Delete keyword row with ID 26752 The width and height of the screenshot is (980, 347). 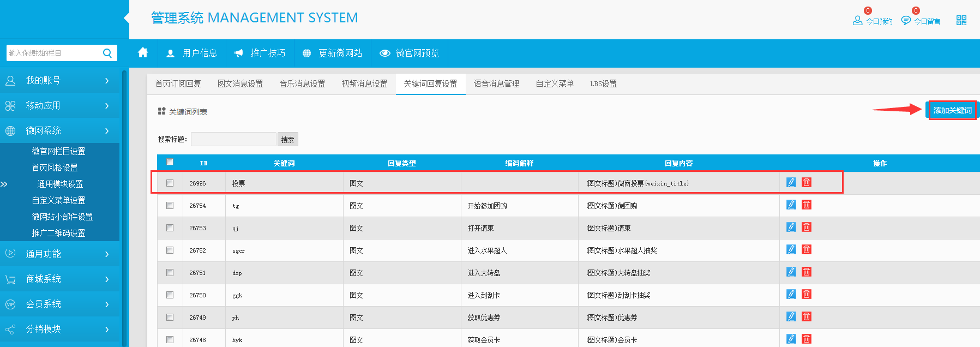coord(807,249)
